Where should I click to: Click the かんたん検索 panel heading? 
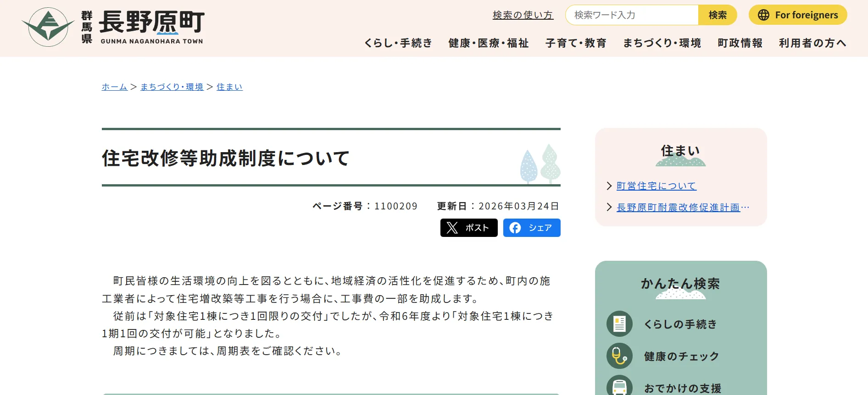[680, 284]
